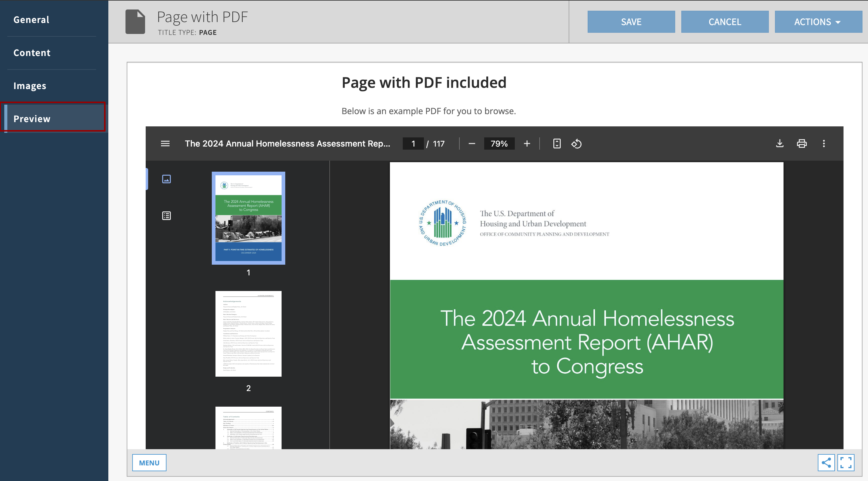Open the document outline icon in the sidebar
The image size is (868, 481).
tap(166, 216)
